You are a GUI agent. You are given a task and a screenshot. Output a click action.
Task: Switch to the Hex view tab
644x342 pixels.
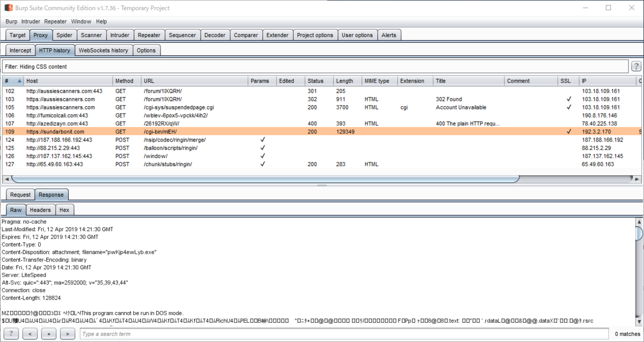pyautogui.click(x=64, y=210)
